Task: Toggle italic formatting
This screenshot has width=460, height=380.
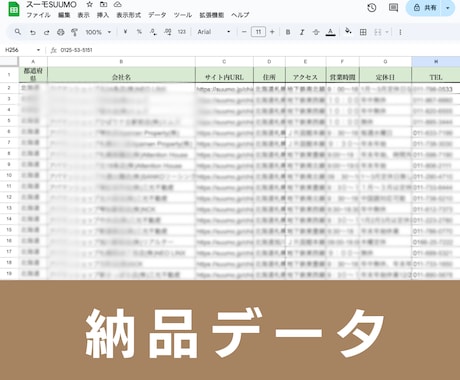Action: pos(302,32)
